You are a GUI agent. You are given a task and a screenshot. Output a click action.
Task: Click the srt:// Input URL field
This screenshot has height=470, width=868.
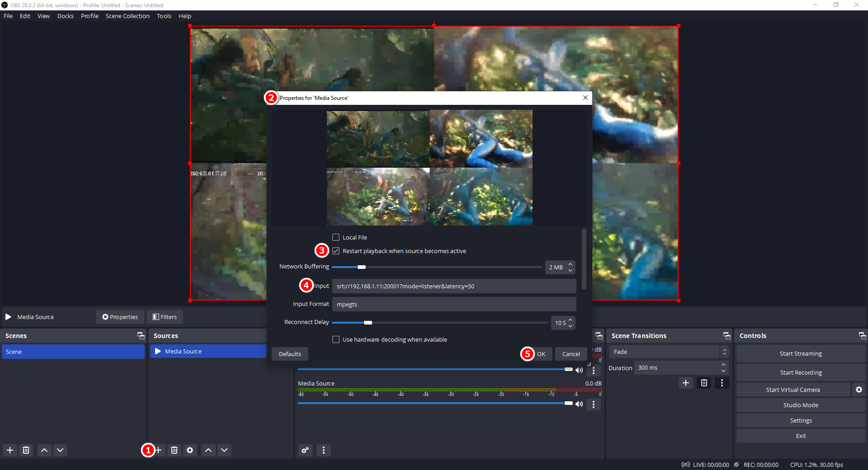(454, 286)
